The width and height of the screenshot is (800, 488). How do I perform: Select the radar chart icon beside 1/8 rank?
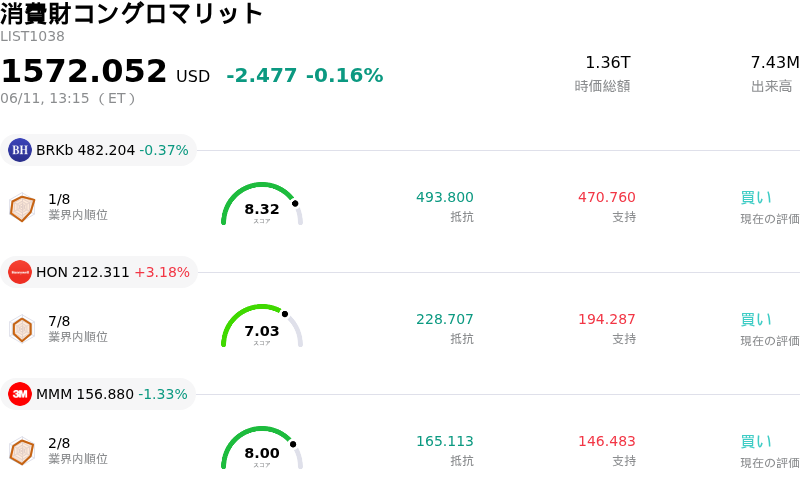click(x=22, y=207)
